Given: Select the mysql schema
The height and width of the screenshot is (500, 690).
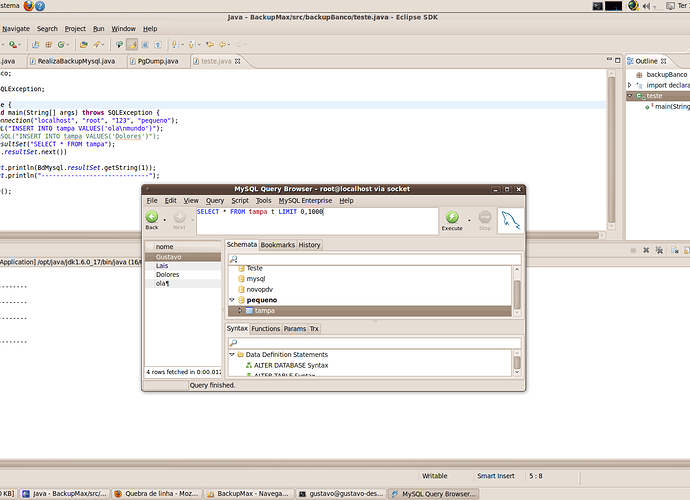Looking at the screenshot, I should 256,279.
